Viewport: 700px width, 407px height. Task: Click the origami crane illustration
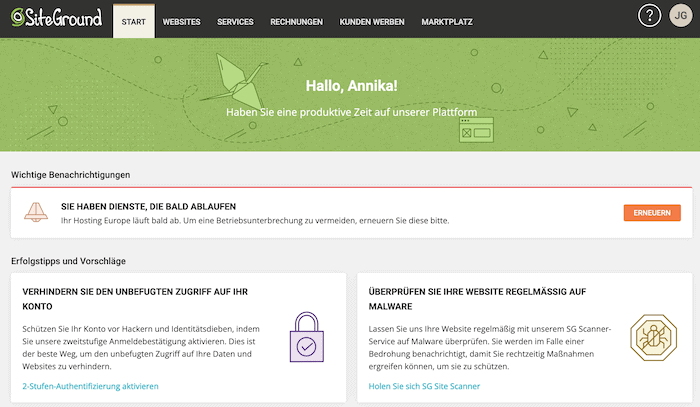pyautogui.click(x=234, y=82)
